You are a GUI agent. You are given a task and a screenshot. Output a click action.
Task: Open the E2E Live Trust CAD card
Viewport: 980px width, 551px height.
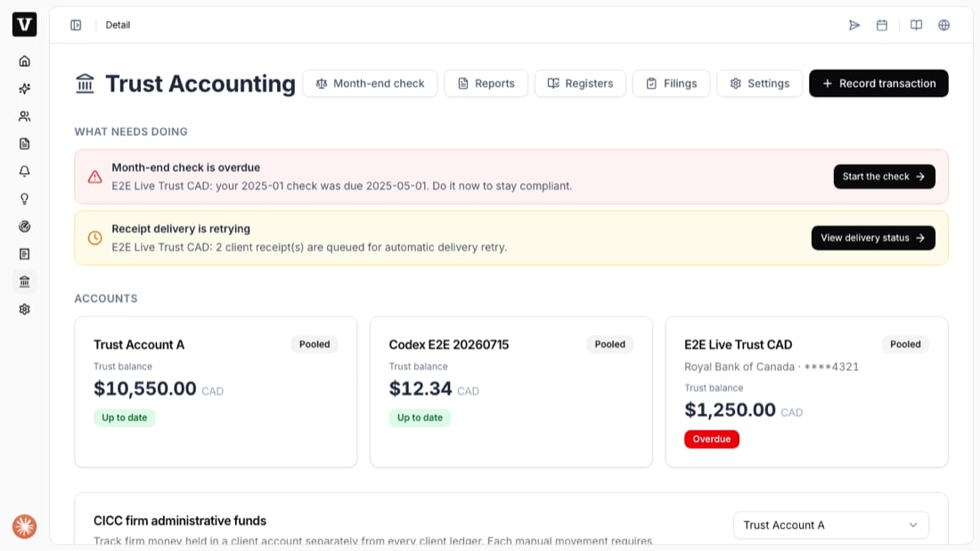click(x=806, y=391)
